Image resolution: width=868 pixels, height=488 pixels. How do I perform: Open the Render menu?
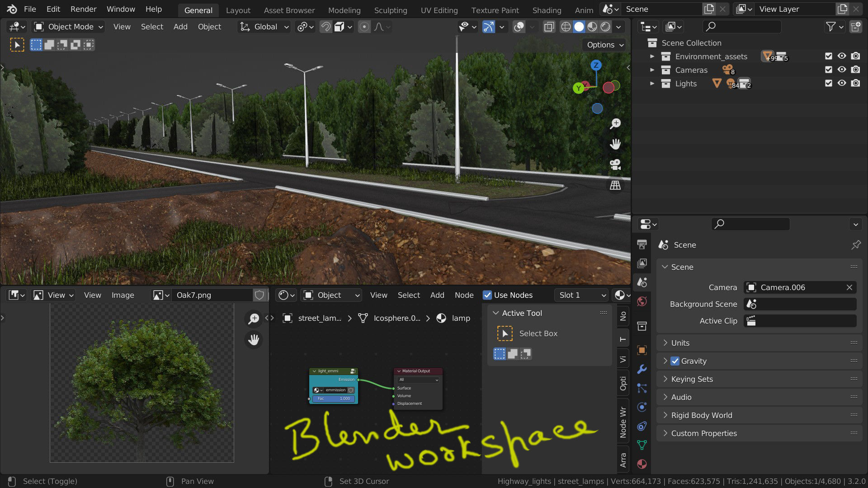tap(83, 9)
